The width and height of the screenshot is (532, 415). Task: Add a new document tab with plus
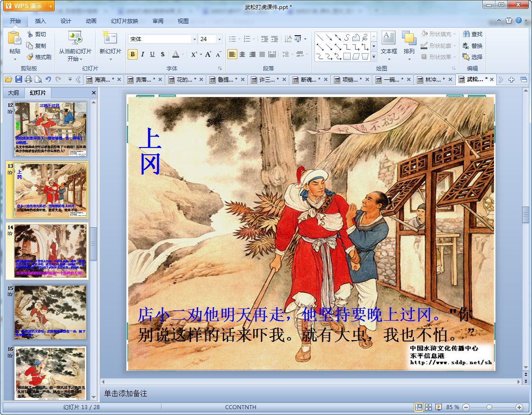pyautogui.click(x=511, y=79)
